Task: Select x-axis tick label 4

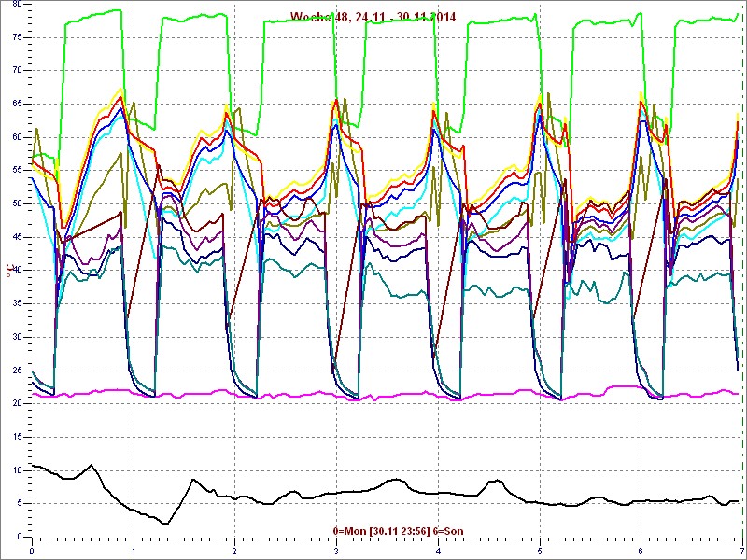Action: point(438,550)
